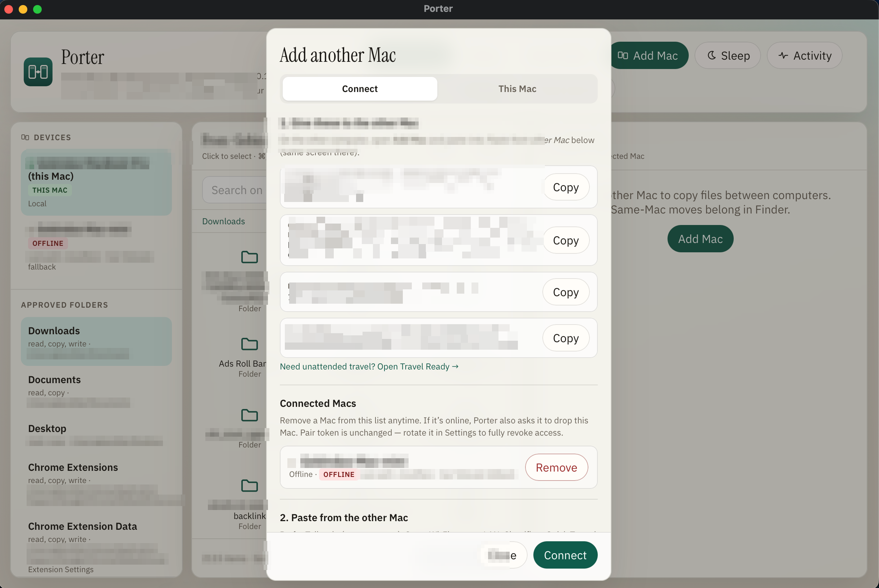Switch to the This Mac tab
879x588 pixels.
(x=517, y=88)
